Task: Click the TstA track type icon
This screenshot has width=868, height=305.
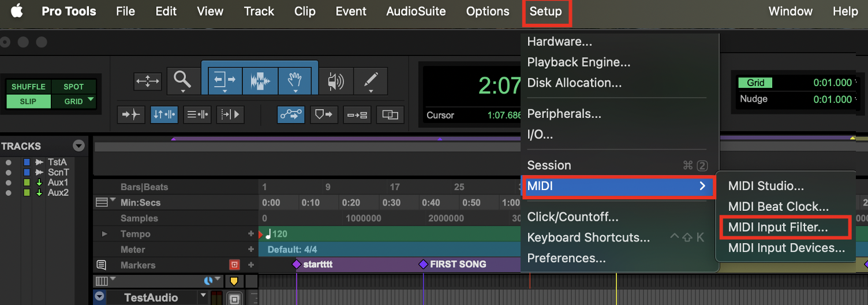Action: [39, 162]
